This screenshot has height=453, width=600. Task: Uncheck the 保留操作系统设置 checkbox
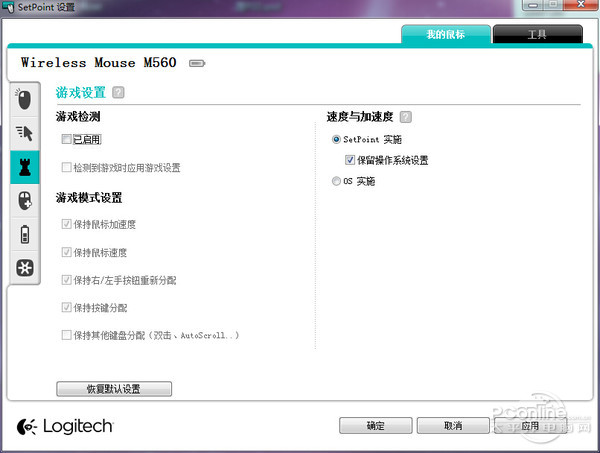point(350,160)
